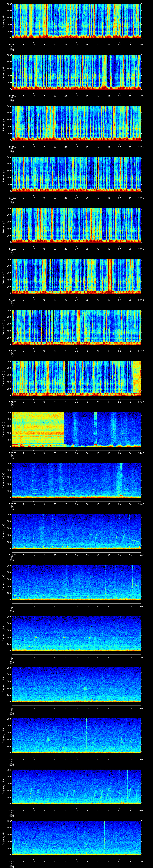Open the spectrogram panel starting at 3:20:00
The image size is (153, 868).
coord(77,327)
